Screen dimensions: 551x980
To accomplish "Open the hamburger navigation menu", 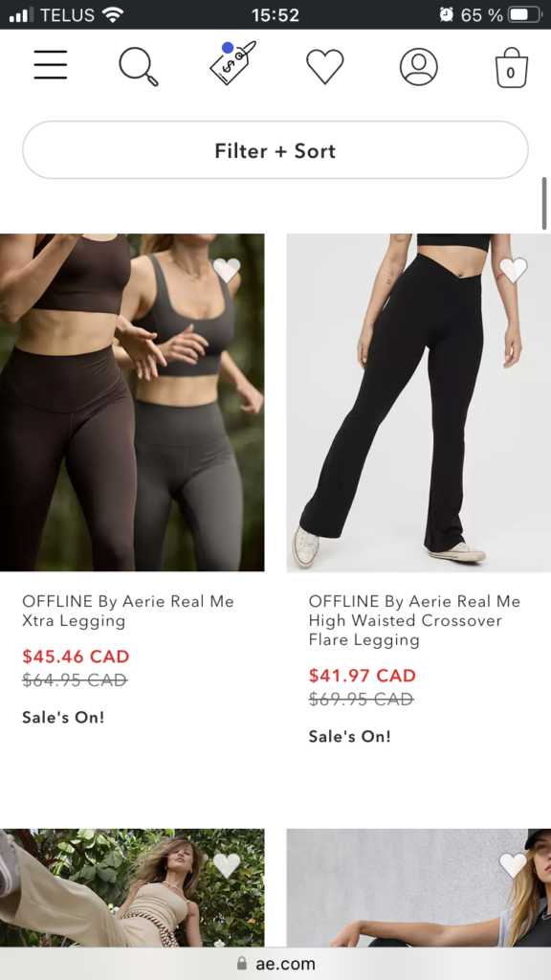I will [x=51, y=66].
